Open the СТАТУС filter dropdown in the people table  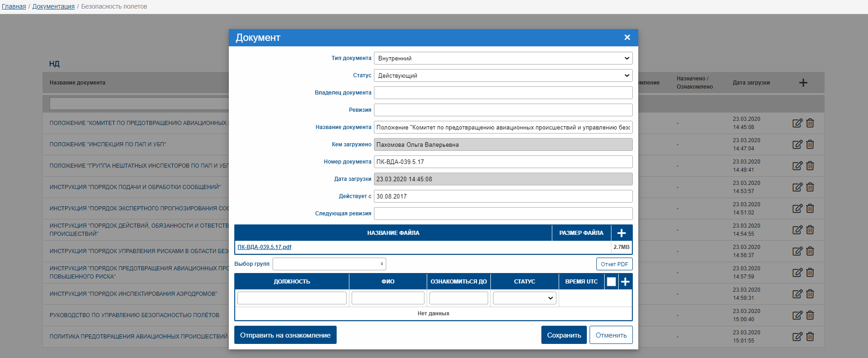click(x=525, y=298)
